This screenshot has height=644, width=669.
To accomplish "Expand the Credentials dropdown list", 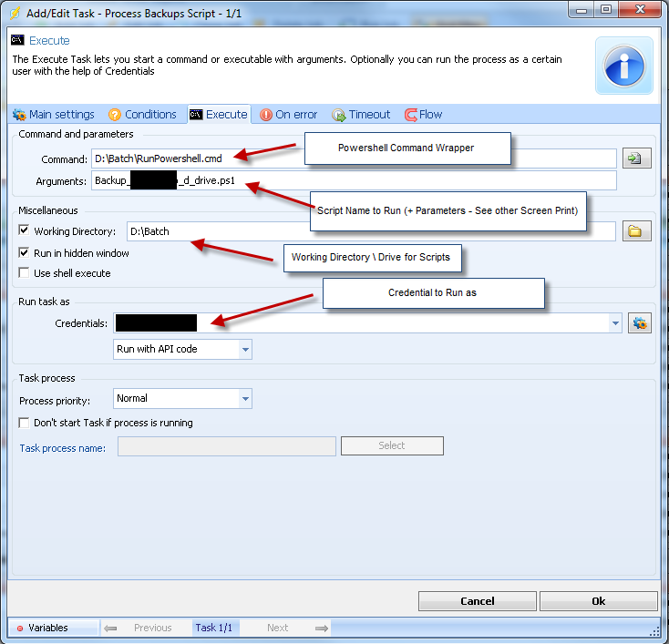I will (x=616, y=323).
